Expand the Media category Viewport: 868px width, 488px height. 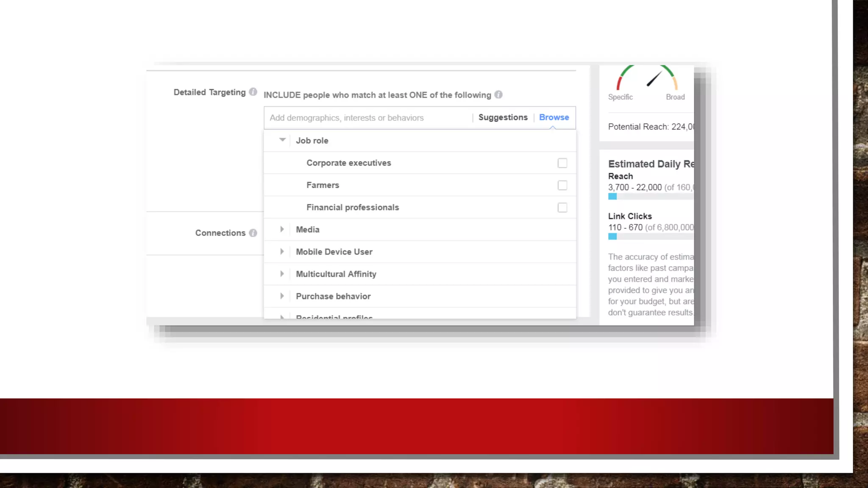tap(282, 230)
